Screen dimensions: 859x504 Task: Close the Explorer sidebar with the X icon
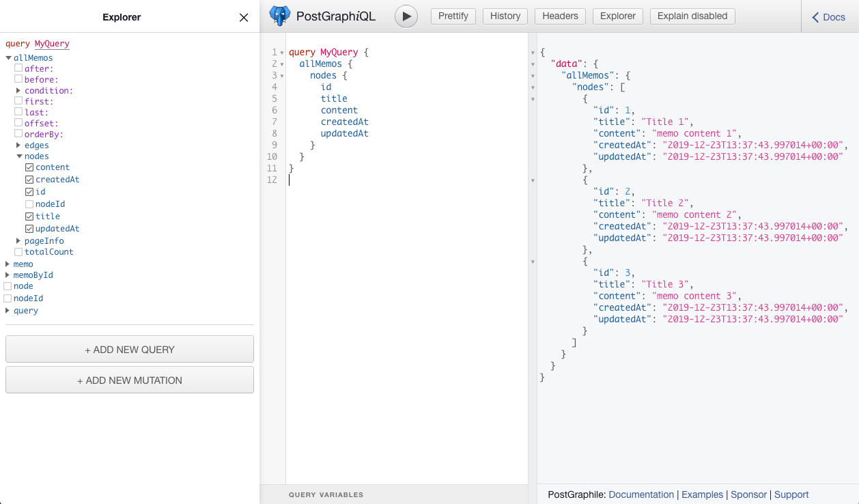(x=243, y=18)
